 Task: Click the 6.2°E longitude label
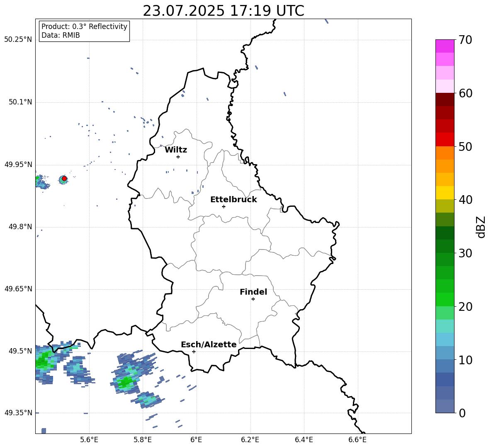click(x=250, y=440)
